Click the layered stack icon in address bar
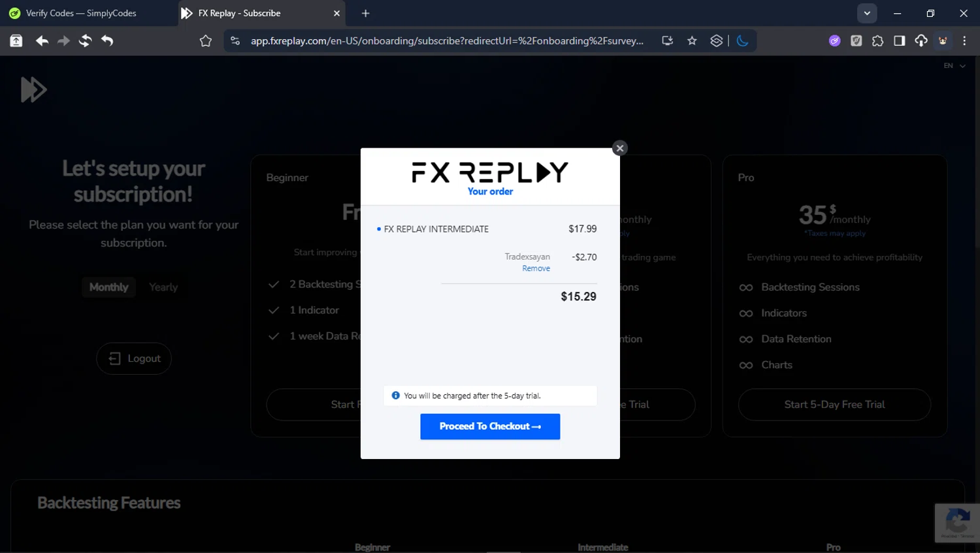Image resolution: width=980 pixels, height=553 pixels. point(717,40)
